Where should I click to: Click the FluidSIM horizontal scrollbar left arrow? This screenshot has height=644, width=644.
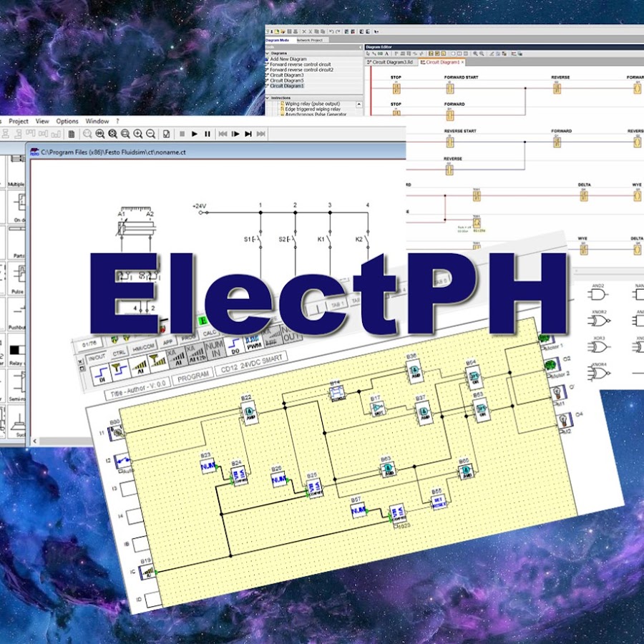pyautogui.click(x=34, y=441)
